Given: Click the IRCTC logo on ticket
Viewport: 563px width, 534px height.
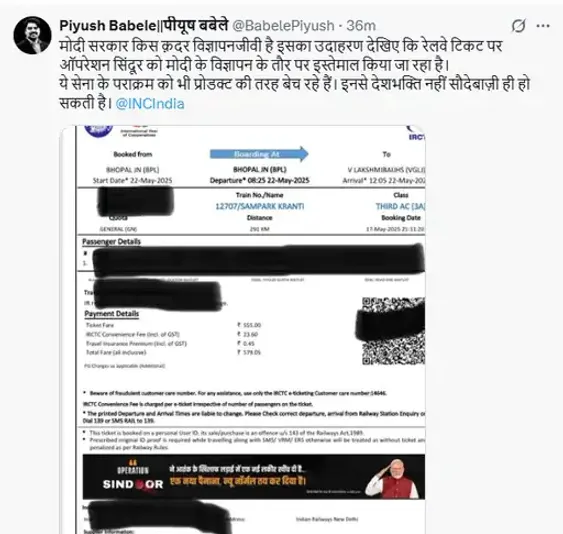Looking at the screenshot, I should pyautogui.click(x=417, y=133).
